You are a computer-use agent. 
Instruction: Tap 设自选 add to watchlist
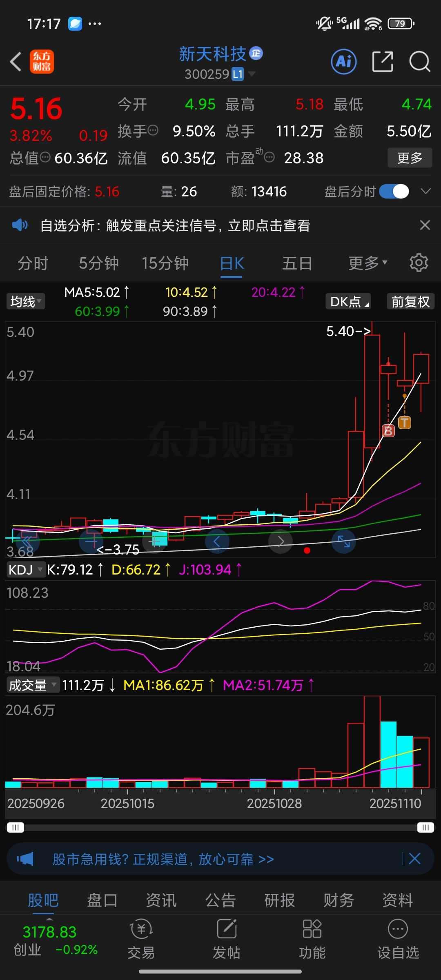coord(398,939)
